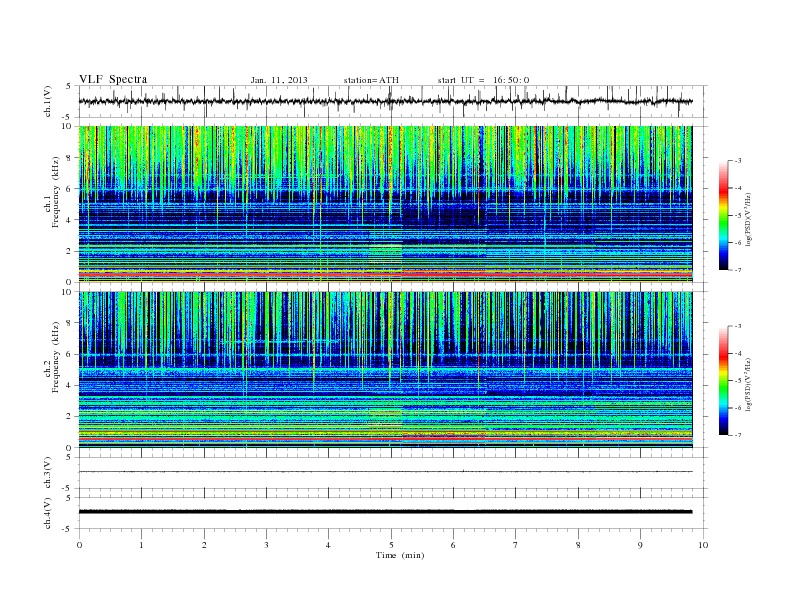Select the "Time (min)" x-axis label
The width and height of the screenshot is (792, 612).
click(x=400, y=555)
